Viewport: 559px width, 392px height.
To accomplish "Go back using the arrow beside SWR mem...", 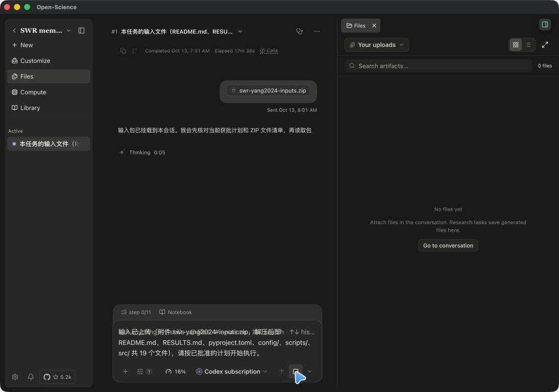I will click(x=14, y=31).
